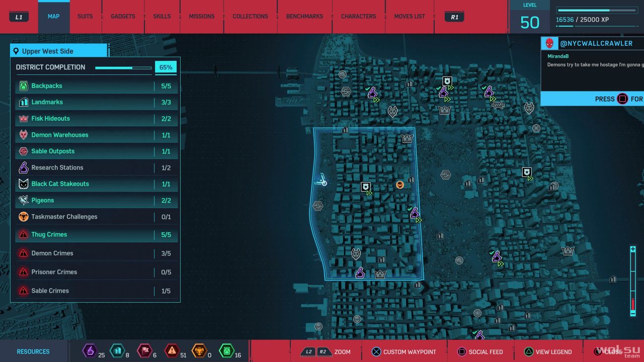Click the RESOURCES label
Viewport: 644px width, 362px height.
[x=33, y=352]
